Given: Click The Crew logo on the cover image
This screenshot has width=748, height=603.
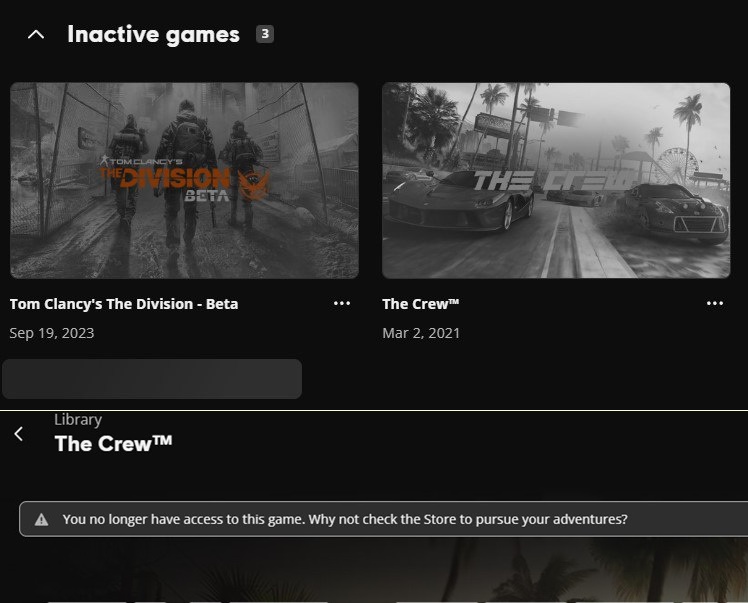Looking at the screenshot, I should (553, 181).
